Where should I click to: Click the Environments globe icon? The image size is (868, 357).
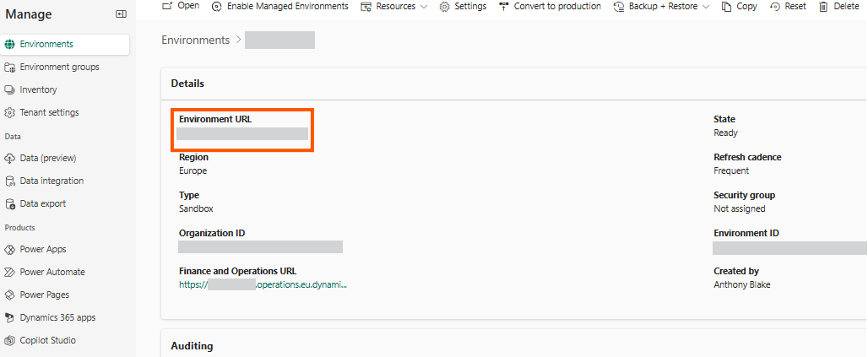pyautogui.click(x=9, y=44)
